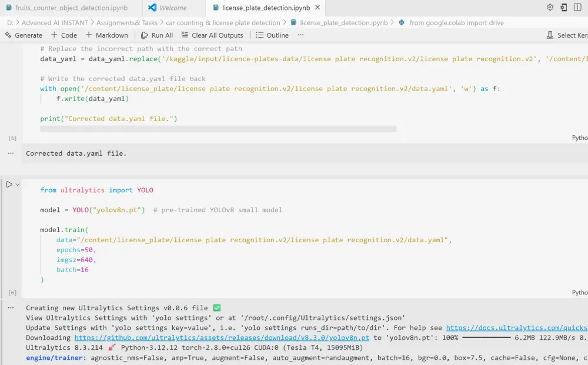
Task: Click the Generate sparkle button
Action: [x=24, y=35]
